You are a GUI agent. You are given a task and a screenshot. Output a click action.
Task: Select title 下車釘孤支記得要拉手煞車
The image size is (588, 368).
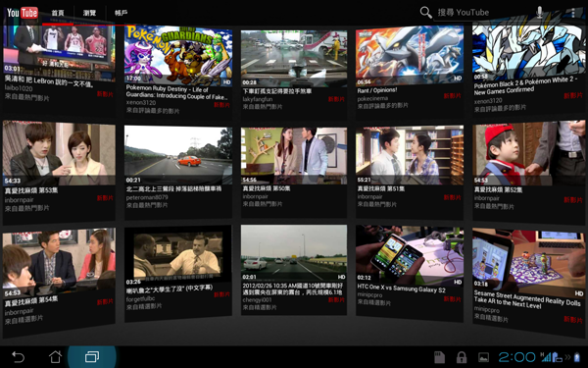[276, 91]
